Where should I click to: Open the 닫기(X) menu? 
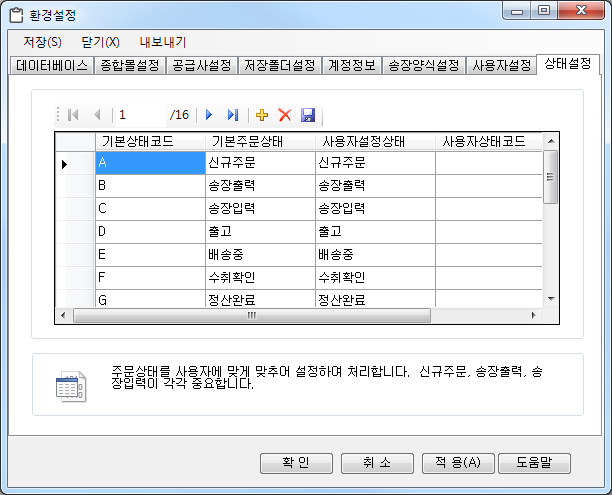click(x=100, y=42)
